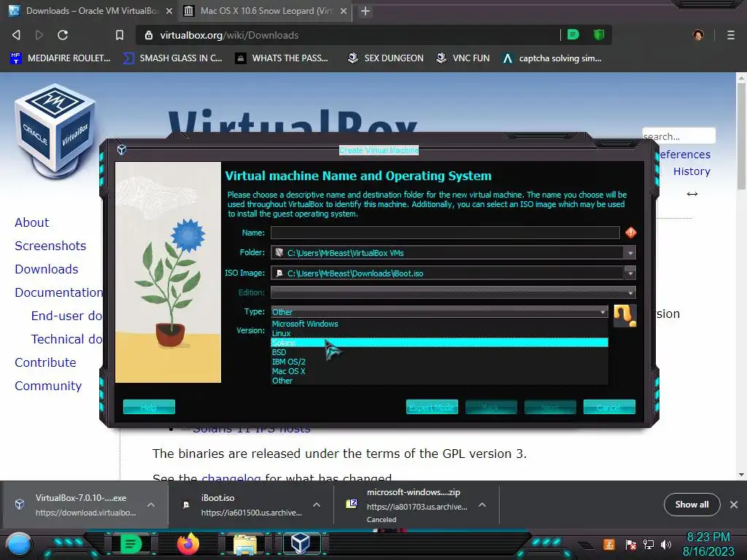Image resolution: width=747 pixels, height=560 pixels.
Task: Expand the Edition dropdown
Action: coord(453,292)
